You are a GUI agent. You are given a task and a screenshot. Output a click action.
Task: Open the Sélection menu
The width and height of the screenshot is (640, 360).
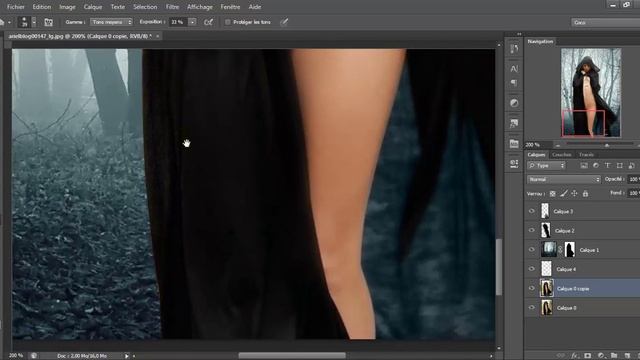(145, 7)
